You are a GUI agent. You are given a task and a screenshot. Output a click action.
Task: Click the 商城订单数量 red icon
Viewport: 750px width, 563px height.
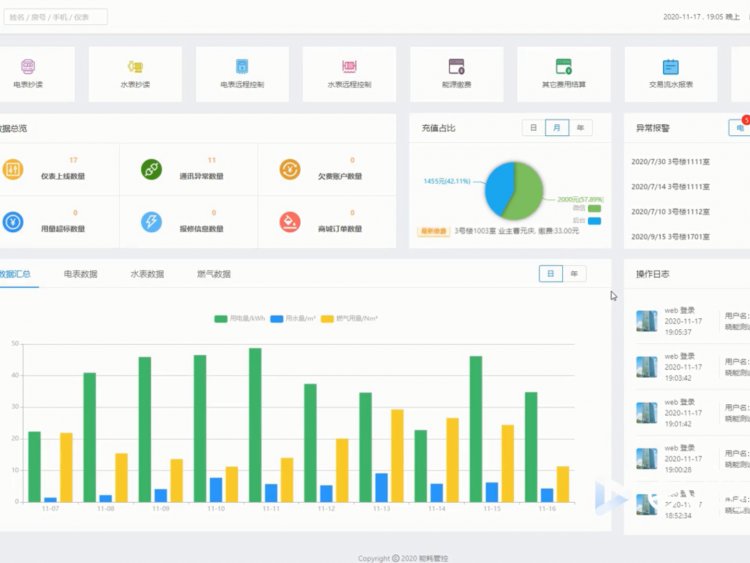[289, 222]
